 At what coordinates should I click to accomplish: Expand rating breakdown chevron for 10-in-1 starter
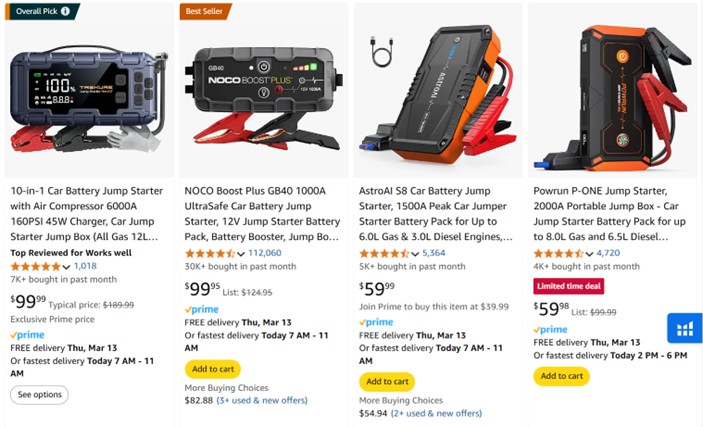point(66,267)
